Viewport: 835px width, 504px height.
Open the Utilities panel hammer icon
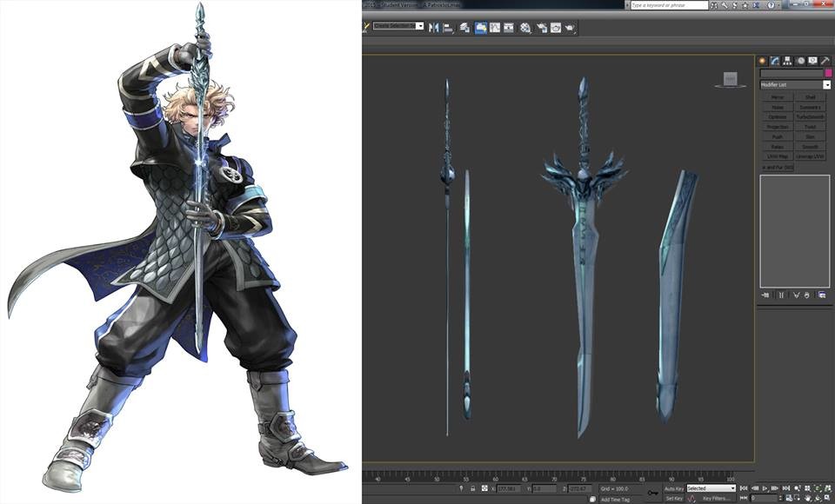tap(825, 59)
